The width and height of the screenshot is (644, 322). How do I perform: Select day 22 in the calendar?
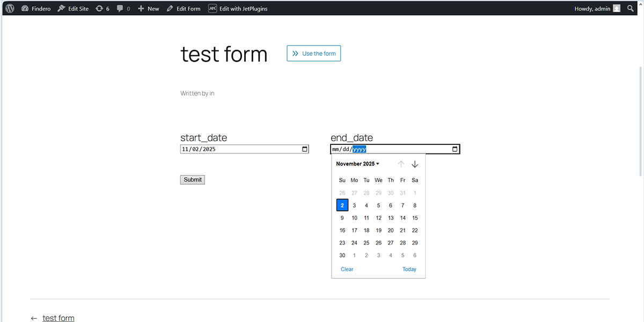click(x=415, y=230)
